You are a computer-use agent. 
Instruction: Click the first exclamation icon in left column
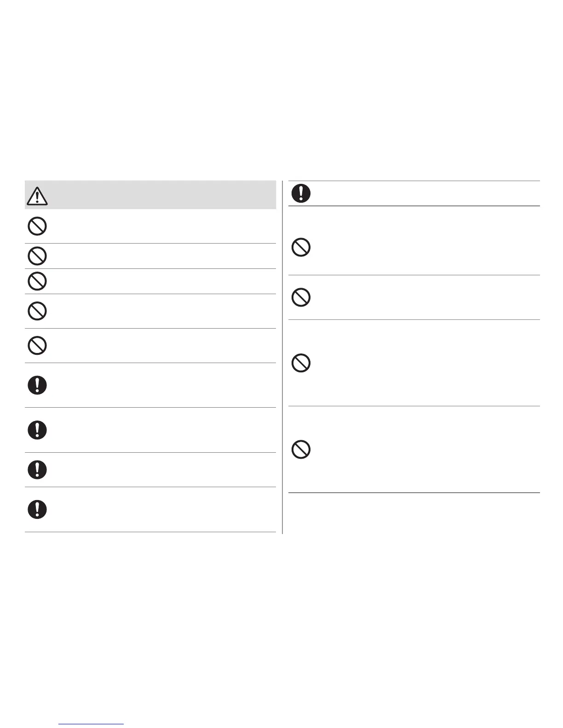[37, 385]
